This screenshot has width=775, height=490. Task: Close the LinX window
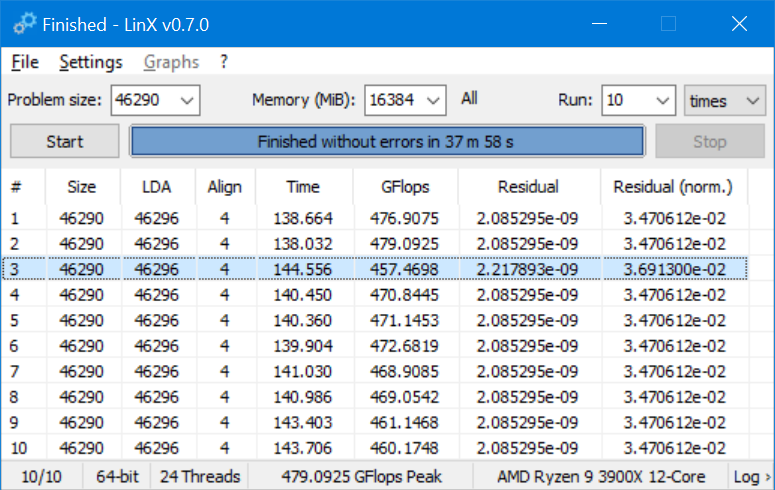[739, 24]
